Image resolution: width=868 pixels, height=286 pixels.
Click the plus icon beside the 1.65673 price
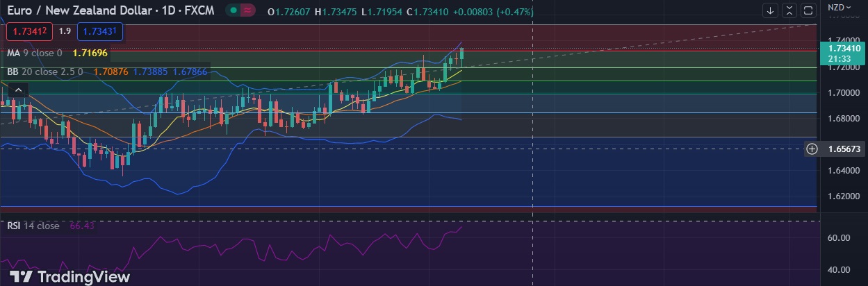pyautogui.click(x=812, y=149)
